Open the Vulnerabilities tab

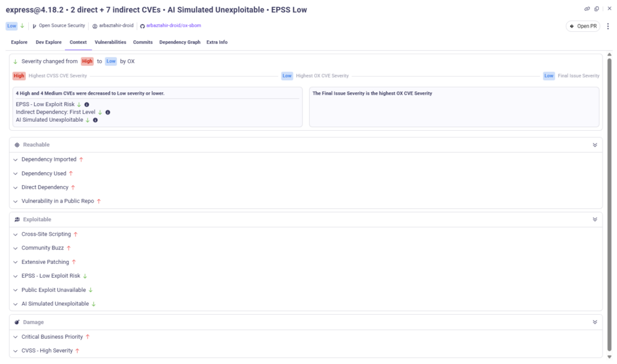(x=110, y=42)
